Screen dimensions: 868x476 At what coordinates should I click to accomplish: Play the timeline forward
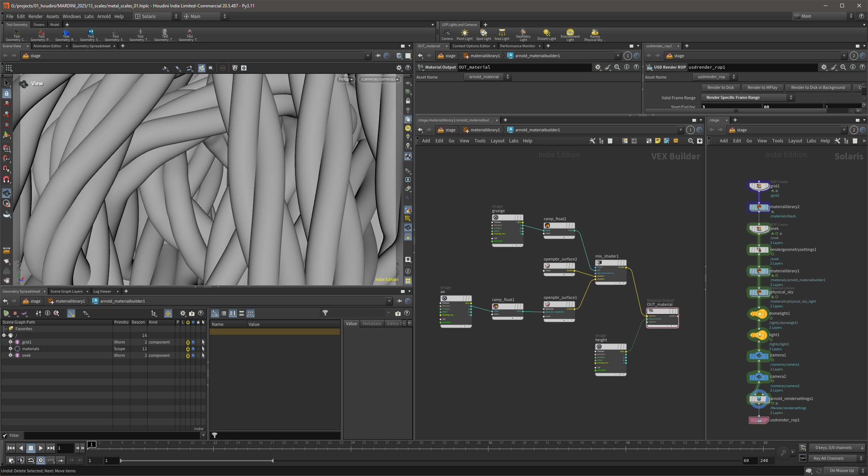click(41, 448)
